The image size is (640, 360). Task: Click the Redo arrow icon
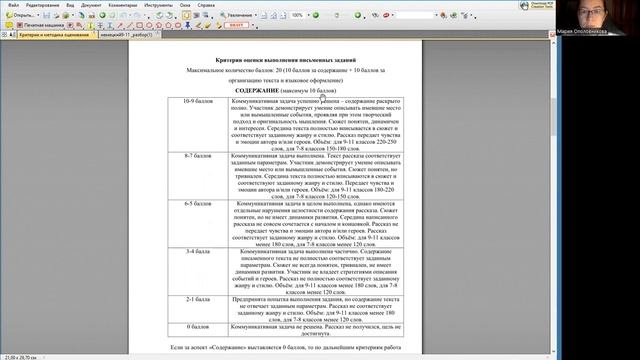tap(138, 15)
